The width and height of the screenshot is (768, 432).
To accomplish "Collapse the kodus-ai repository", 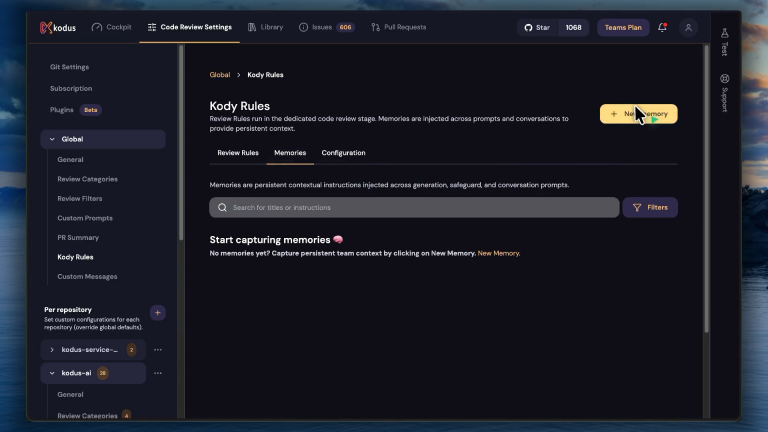I will (x=52, y=373).
